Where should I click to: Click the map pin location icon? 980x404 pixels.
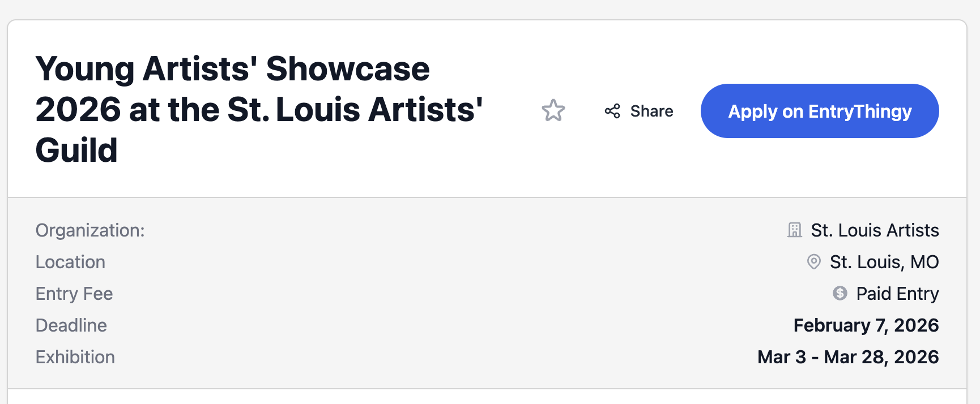click(813, 262)
